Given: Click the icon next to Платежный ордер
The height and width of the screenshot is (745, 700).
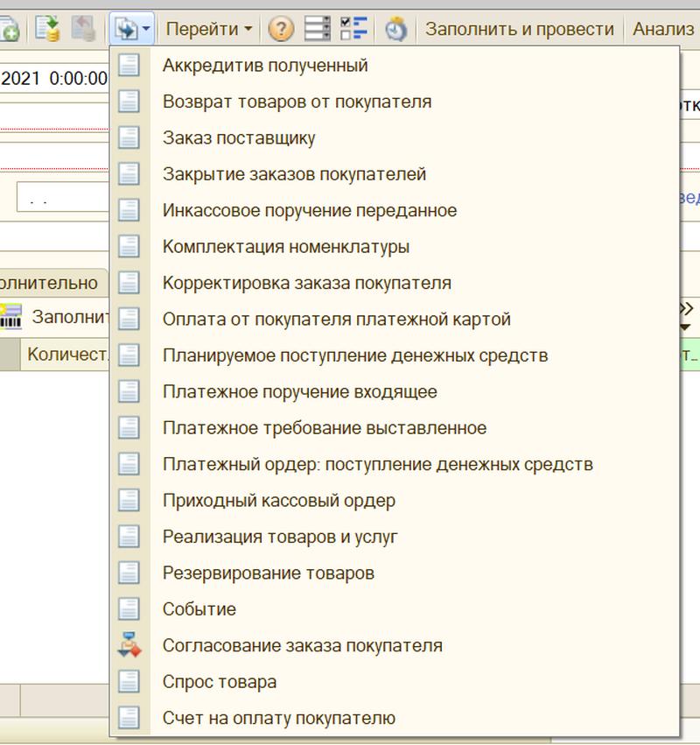Looking at the screenshot, I should click(x=129, y=464).
